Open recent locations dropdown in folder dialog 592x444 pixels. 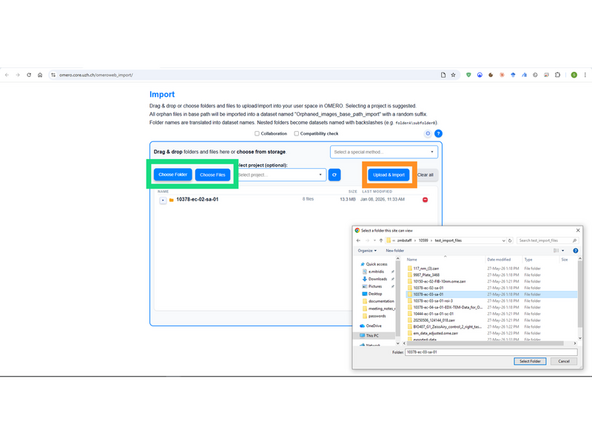[375, 240]
